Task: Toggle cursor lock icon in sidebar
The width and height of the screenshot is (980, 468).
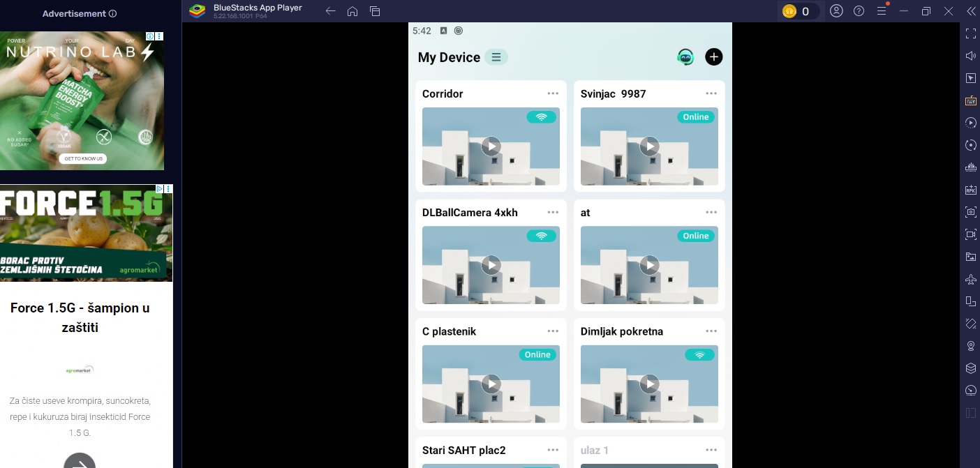Action: pos(970,78)
